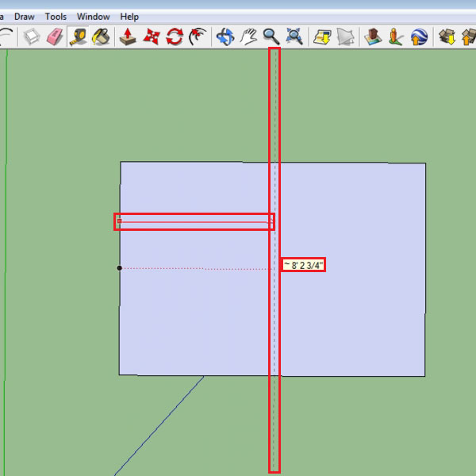The width and height of the screenshot is (476, 476).
Task: Select the Arc drawing tool
Action: (x=6, y=36)
